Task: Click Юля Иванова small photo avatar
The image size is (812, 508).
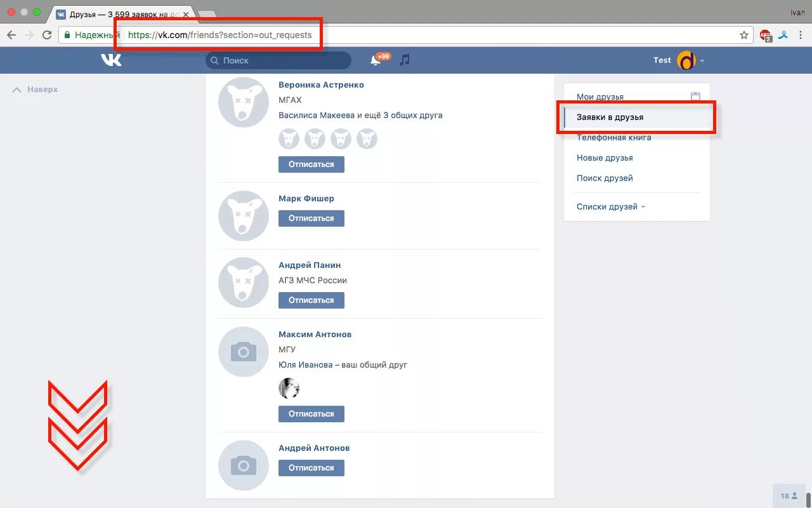Action: tap(289, 388)
